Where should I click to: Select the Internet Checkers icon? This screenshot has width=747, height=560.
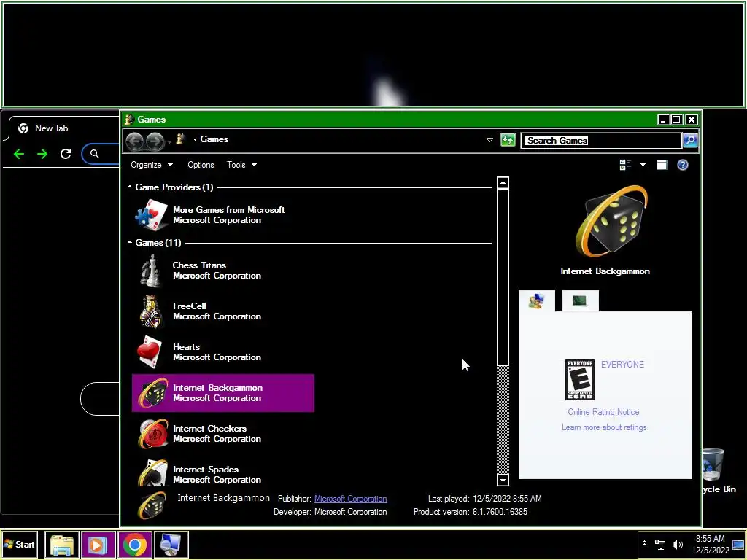pos(152,433)
